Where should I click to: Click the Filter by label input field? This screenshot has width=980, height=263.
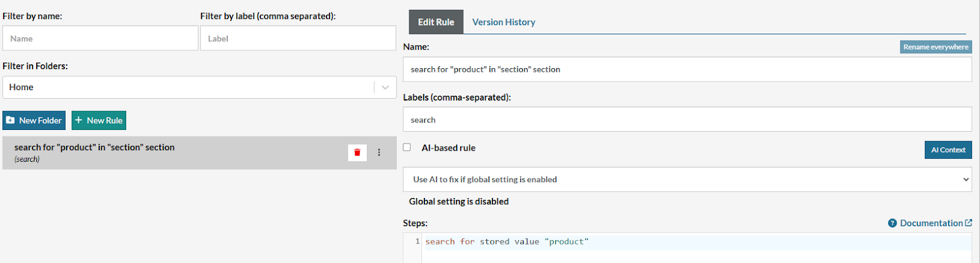[298, 39]
